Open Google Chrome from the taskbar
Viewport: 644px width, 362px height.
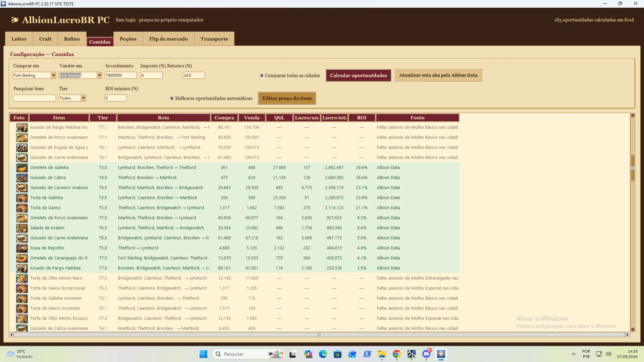pos(397,354)
